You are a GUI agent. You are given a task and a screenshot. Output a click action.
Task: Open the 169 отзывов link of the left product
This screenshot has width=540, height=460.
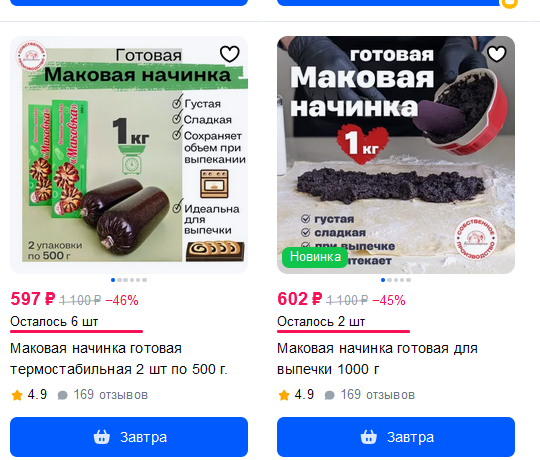(111, 395)
